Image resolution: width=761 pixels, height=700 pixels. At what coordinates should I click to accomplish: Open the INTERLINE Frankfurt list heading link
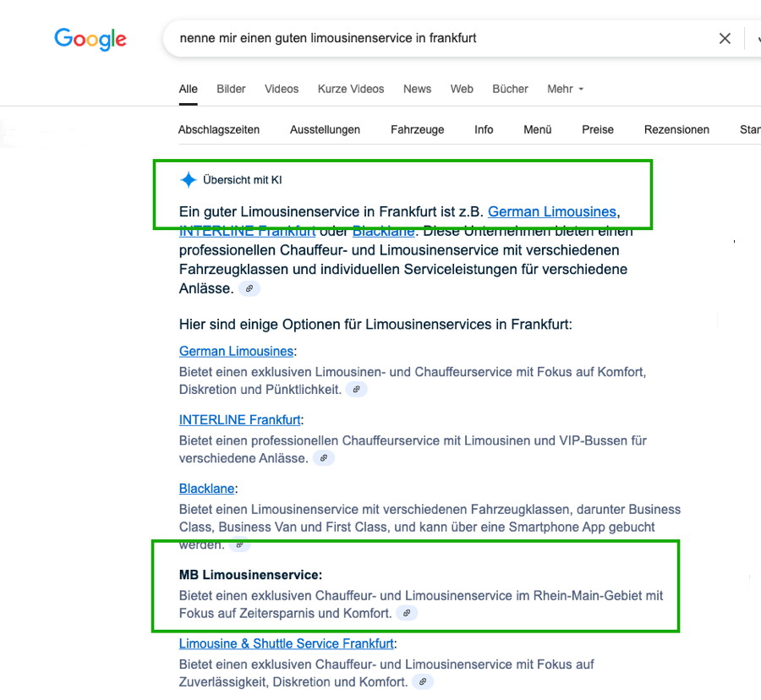240,420
